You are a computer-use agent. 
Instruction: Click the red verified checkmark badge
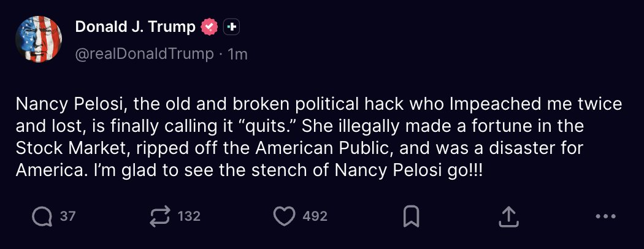[210, 27]
